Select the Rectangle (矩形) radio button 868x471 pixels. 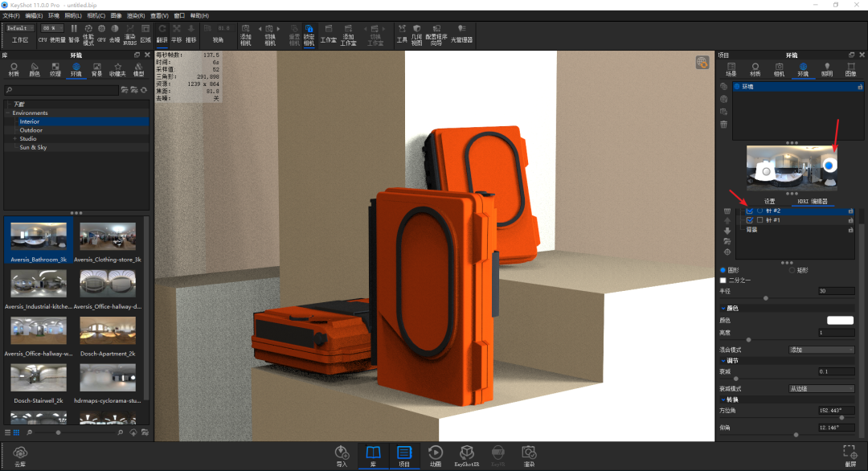792,270
